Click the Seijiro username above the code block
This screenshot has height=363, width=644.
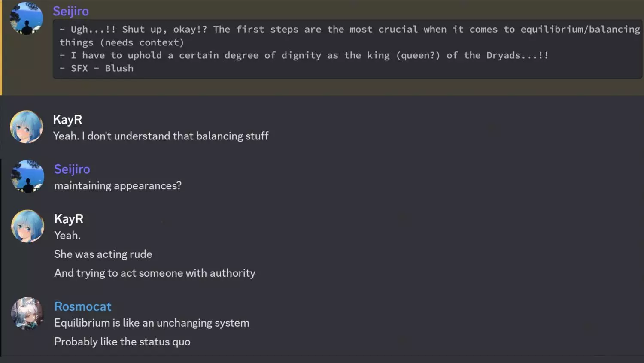click(71, 11)
